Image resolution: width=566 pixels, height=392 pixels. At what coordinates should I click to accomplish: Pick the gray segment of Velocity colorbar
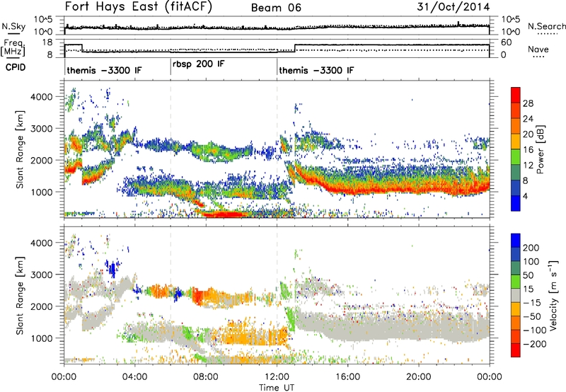(x=516, y=295)
